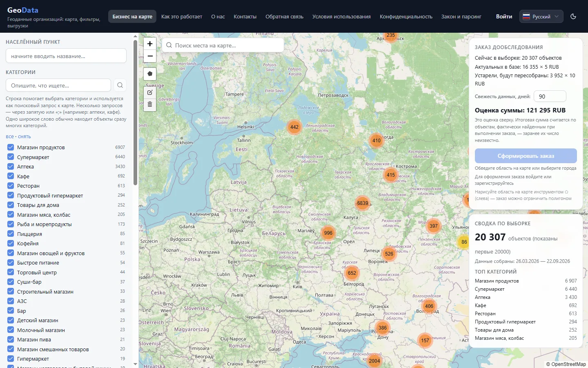Uncheck Рыба и морепродукты

tap(11, 224)
